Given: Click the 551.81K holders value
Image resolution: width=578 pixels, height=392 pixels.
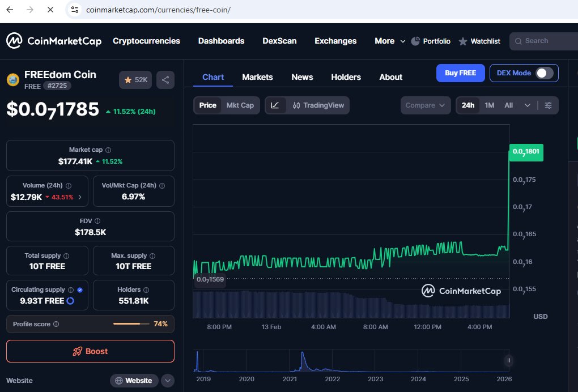Looking at the screenshot, I should tap(133, 301).
